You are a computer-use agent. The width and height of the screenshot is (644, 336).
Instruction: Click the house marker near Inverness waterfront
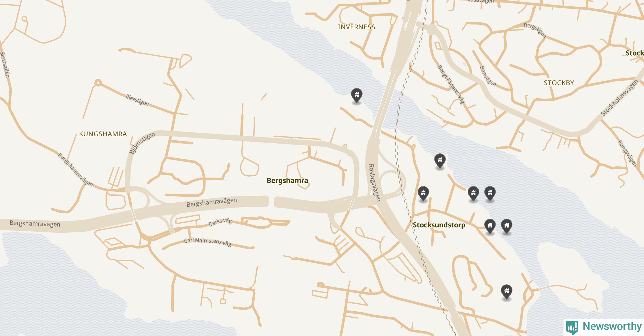click(356, 96)
